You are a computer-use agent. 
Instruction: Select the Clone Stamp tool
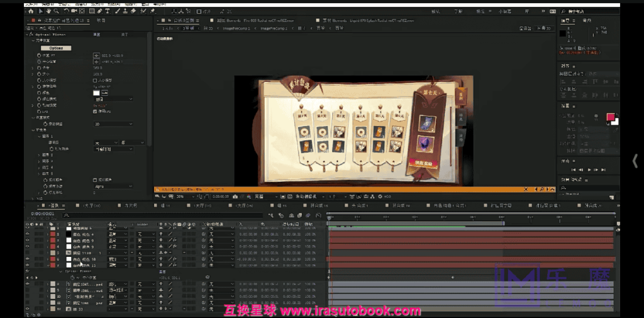point(125,11)
